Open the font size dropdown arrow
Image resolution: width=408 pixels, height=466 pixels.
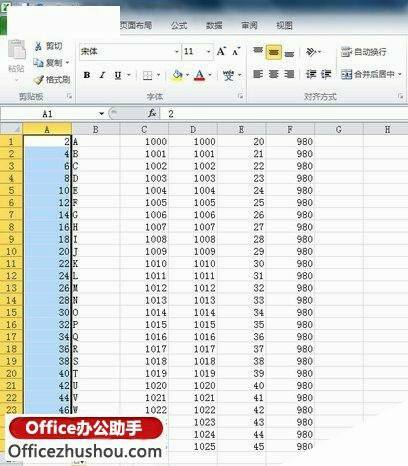(x=209, y=52)
